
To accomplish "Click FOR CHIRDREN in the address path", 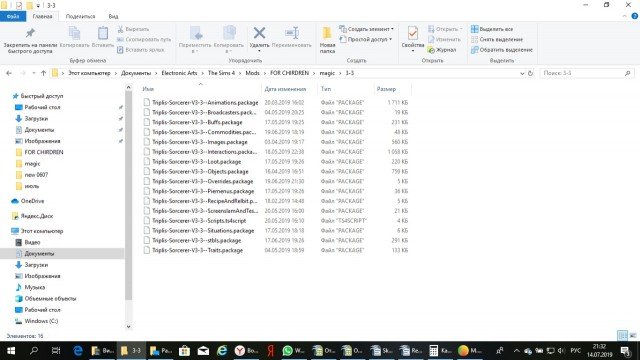I will tap(289, 73).
